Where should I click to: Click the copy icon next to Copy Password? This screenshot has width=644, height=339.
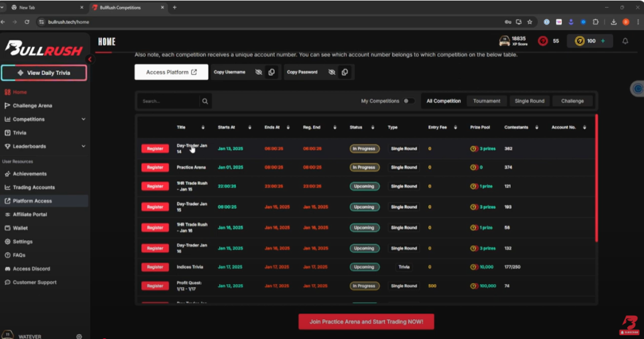pos(345,72)
